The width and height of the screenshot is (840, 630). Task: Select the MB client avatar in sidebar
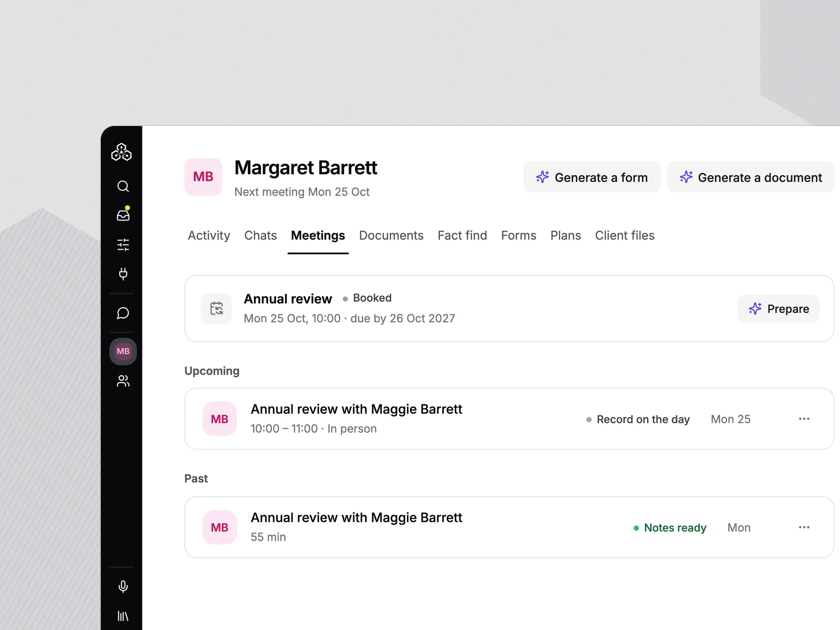tap(123, 351)
